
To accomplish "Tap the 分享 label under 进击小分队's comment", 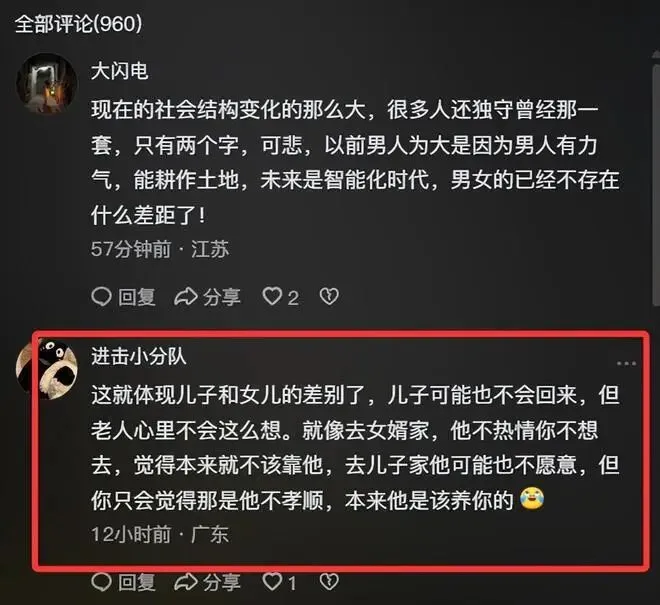I will click(221, 583).
